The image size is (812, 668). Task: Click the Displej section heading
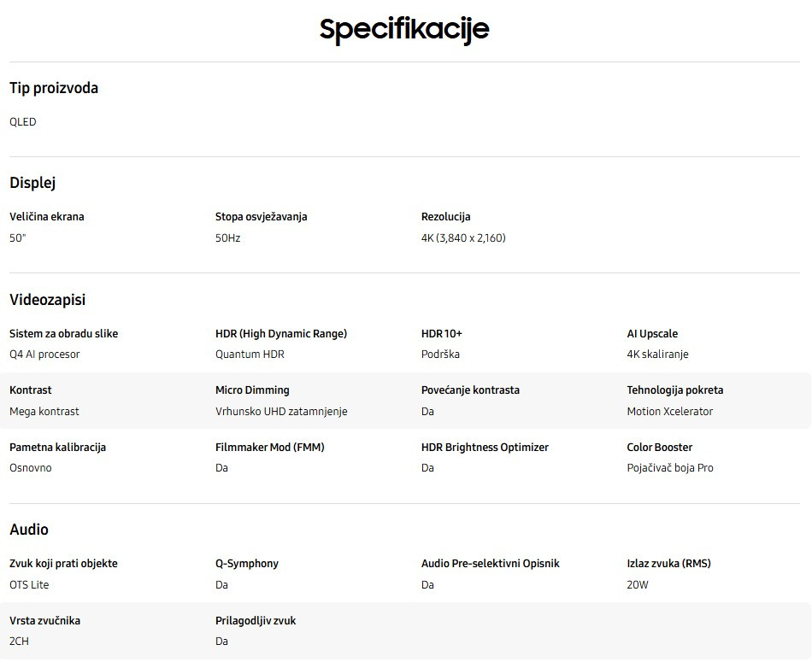point(32,183)
